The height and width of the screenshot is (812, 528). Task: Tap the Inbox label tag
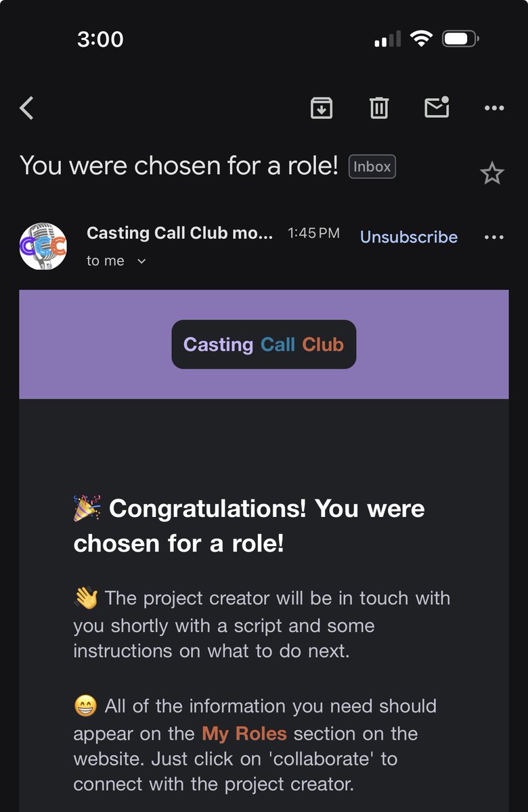coord(372,166)
